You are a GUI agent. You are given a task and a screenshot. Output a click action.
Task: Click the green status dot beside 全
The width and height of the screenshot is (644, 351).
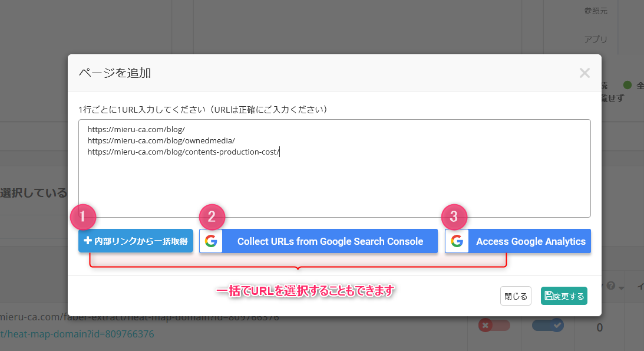pos(628,85)
